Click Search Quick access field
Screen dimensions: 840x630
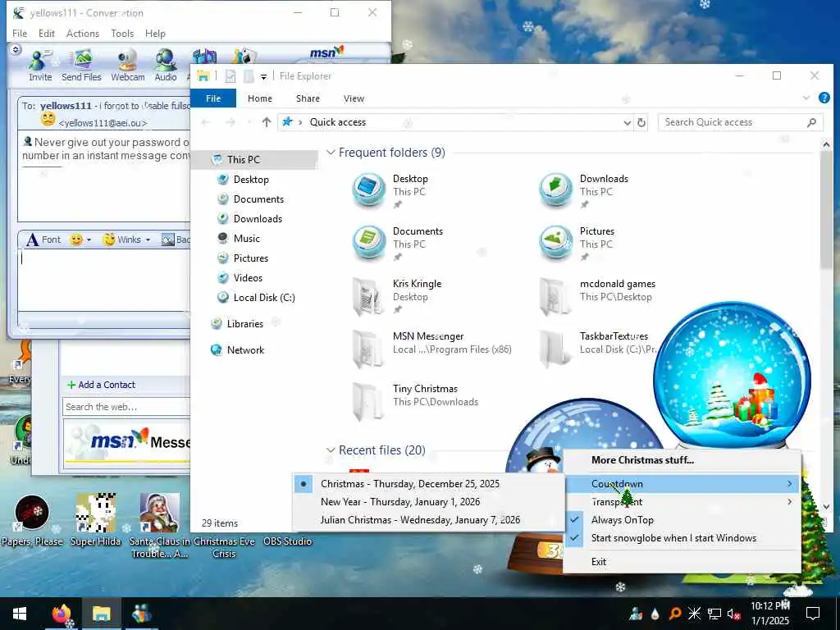coord(741,123)
